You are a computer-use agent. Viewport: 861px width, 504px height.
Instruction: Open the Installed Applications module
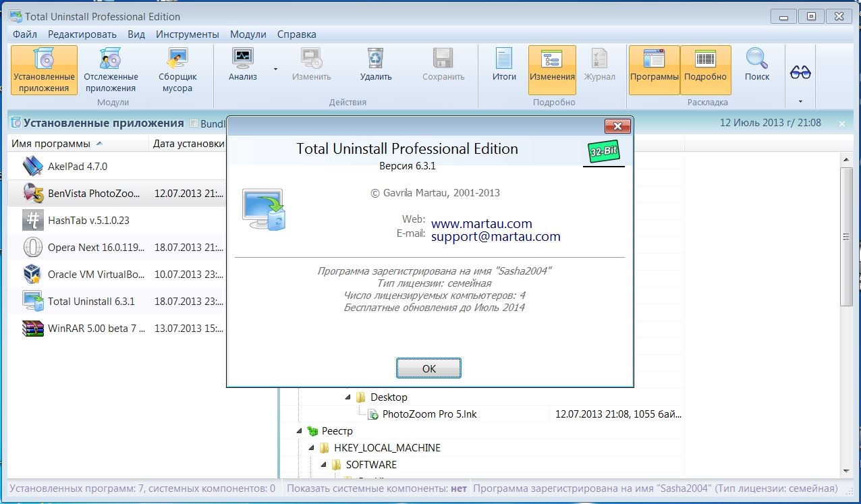pyautogui.click(x=44, y=69)
